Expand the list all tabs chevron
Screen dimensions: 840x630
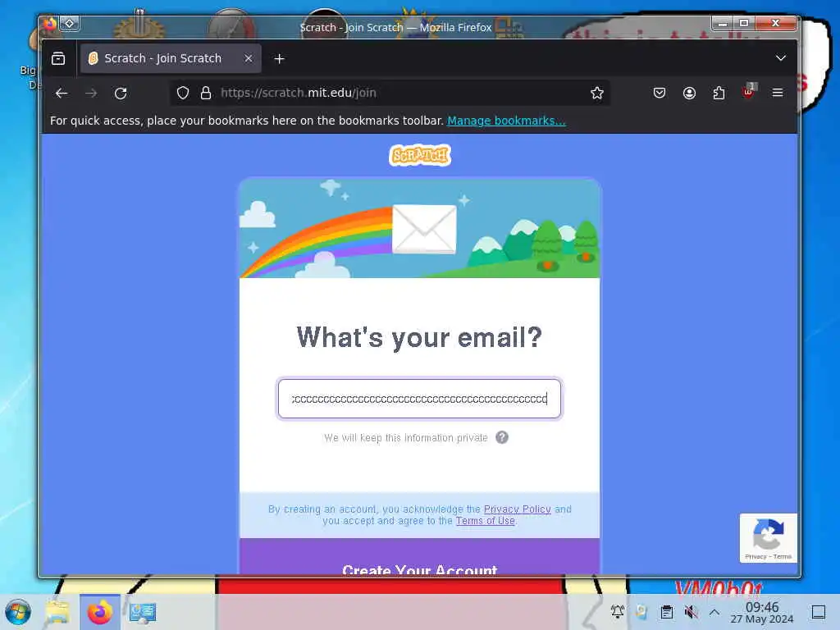point(781,58)
